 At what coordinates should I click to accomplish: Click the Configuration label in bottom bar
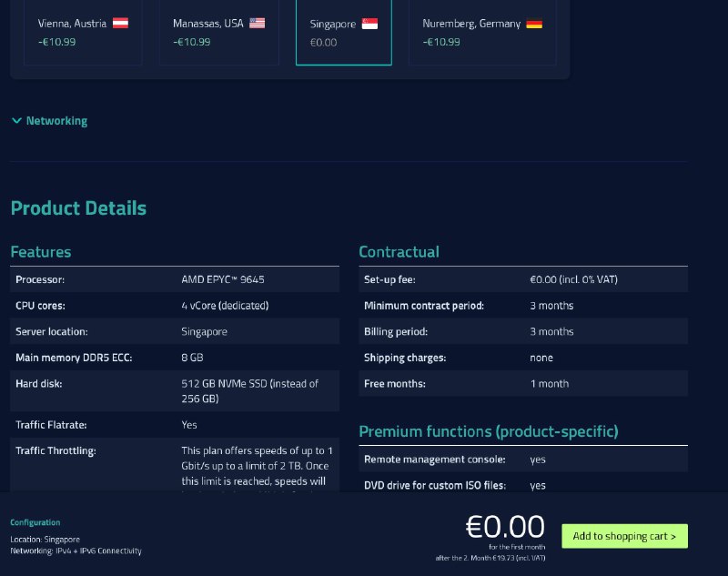35,522
